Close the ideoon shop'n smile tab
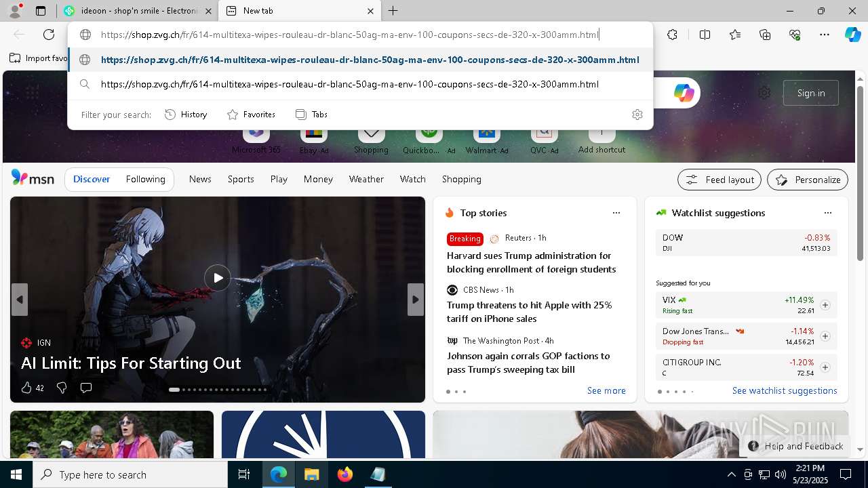Image resolution: width=868 pixels, height=488 pixels. (208, 11)
